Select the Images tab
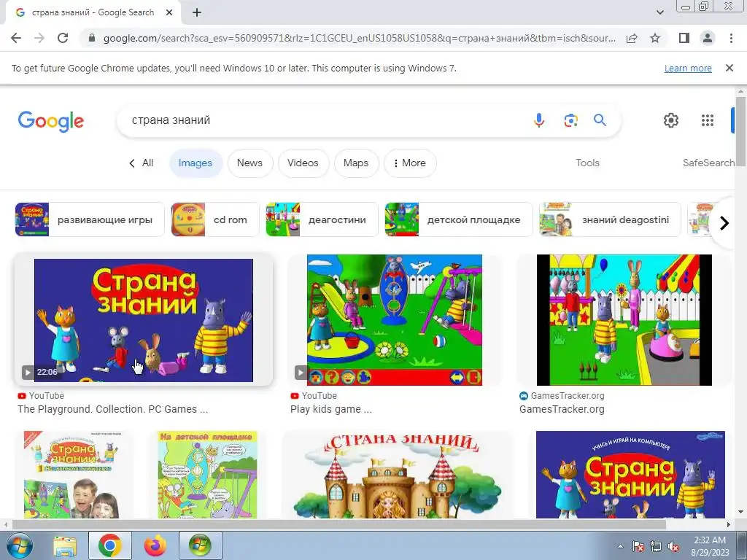The image size is (747, 560). [196, 163]
